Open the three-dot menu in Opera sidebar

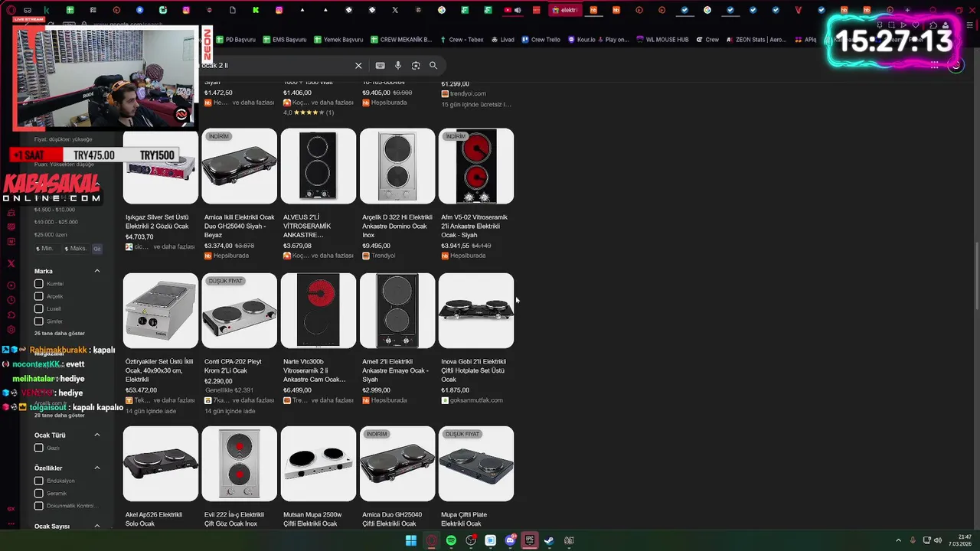coord(11,523)
